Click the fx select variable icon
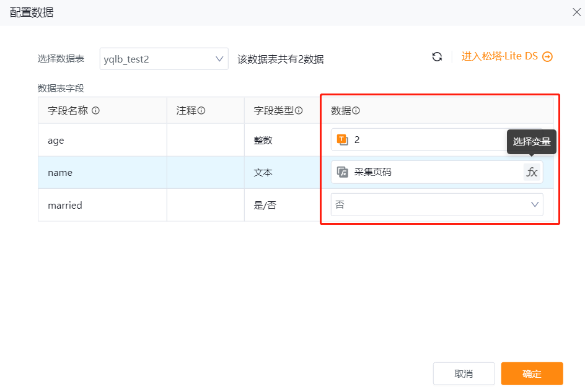Viewport: 585px width, 392px height. [x=532, y=172]
